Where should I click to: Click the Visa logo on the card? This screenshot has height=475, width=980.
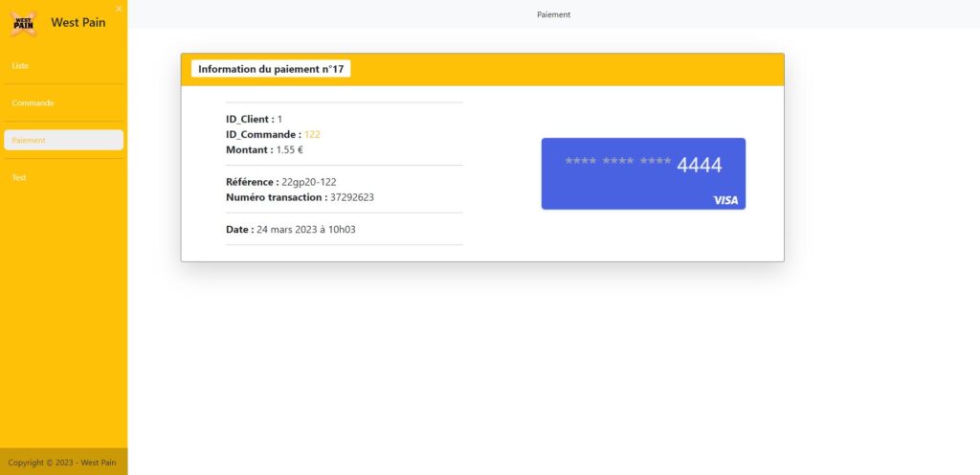tap(725, 200)
